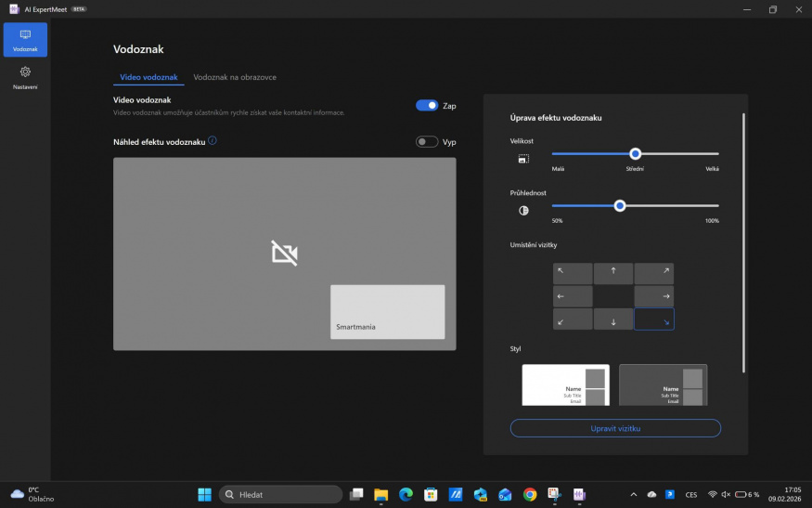
Task: Select the bottom-right card position
Action: [x=653, y=319]
